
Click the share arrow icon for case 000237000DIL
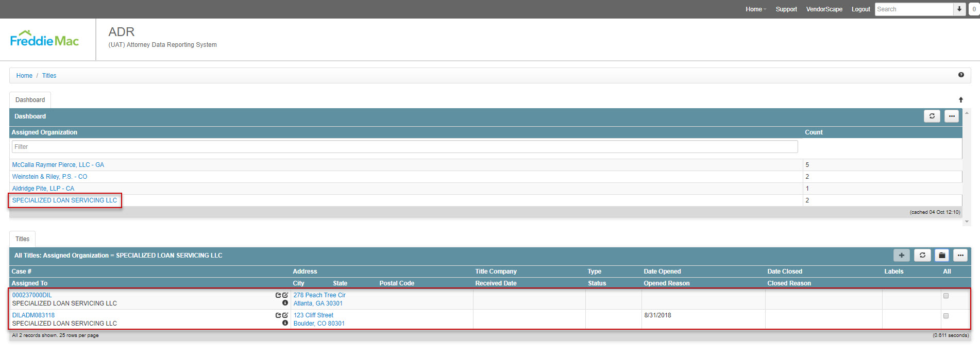pos(278,295)
